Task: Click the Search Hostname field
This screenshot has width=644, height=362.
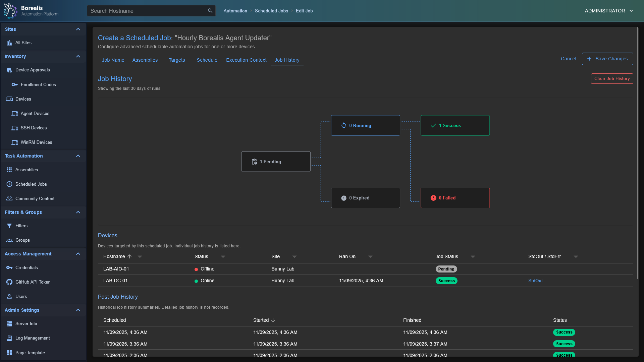Action: tap(148, 11)
